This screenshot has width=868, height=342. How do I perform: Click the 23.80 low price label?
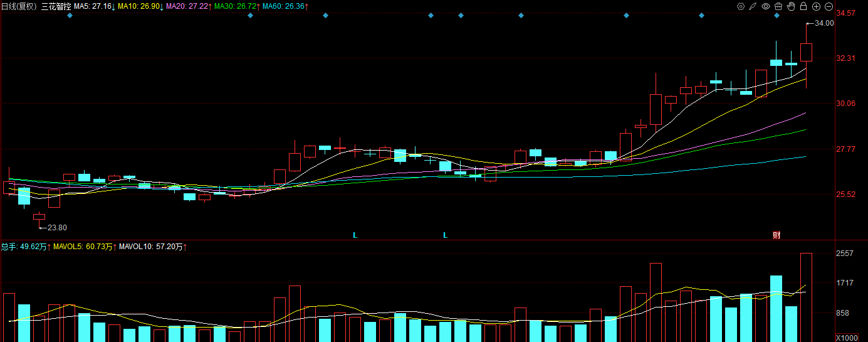point(57,228)
